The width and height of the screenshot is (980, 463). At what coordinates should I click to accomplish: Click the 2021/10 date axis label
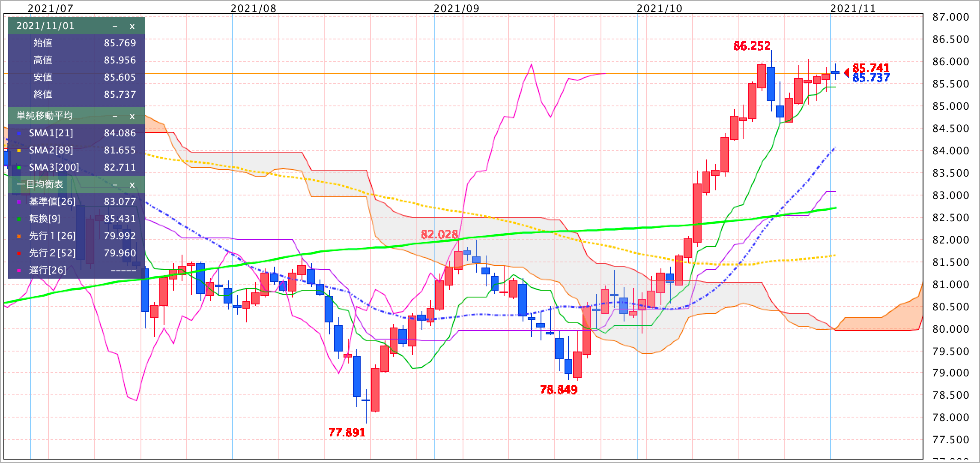(x=660, y=9)
